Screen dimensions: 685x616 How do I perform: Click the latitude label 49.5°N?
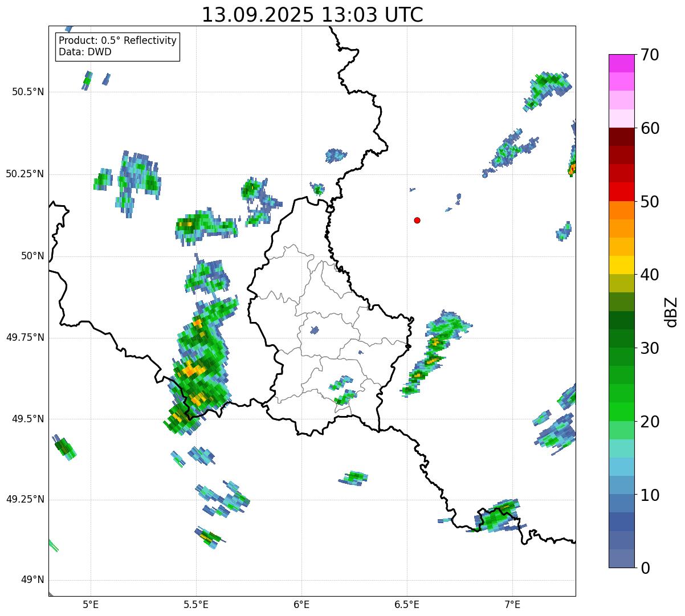[x=27, y=419]
